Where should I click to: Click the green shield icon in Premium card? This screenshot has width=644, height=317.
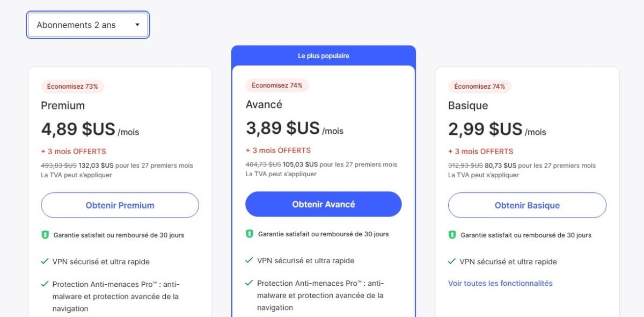46,235
